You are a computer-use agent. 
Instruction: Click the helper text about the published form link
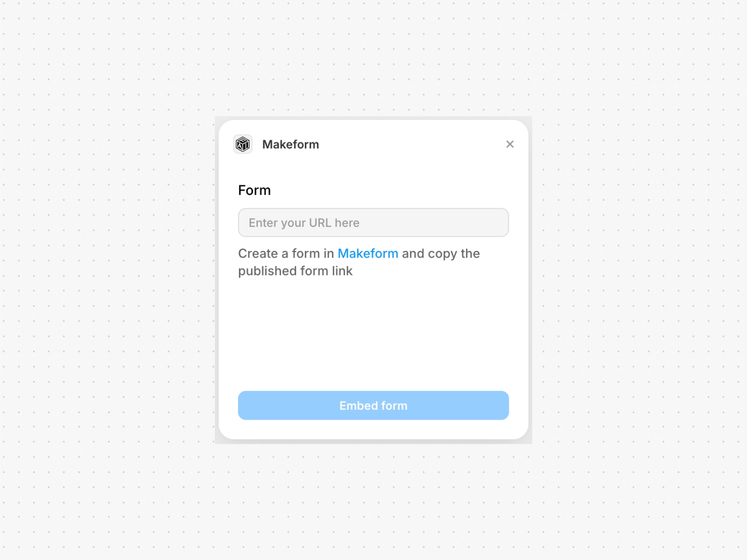(296, 271)
